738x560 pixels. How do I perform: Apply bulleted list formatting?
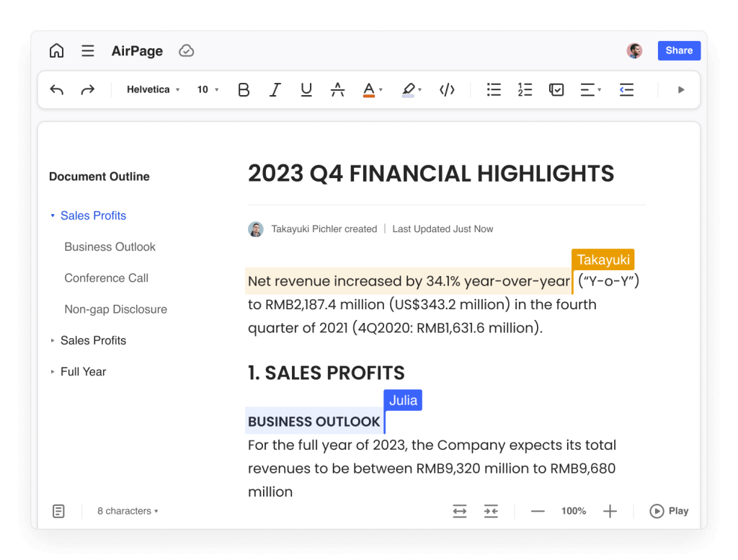tap(494, 89)
